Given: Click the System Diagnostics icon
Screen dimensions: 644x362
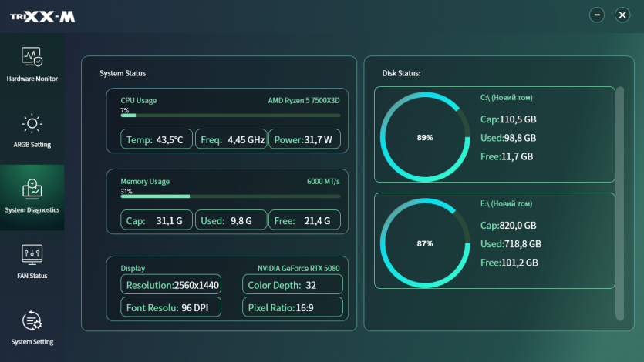Looking at the screenshot, I should 32,189.
